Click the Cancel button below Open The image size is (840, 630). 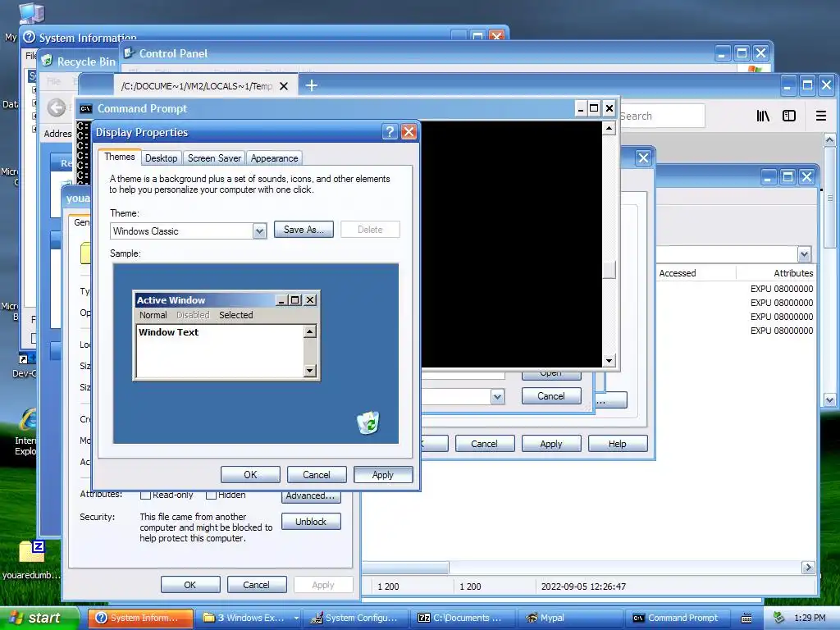[x=551, y=396]
